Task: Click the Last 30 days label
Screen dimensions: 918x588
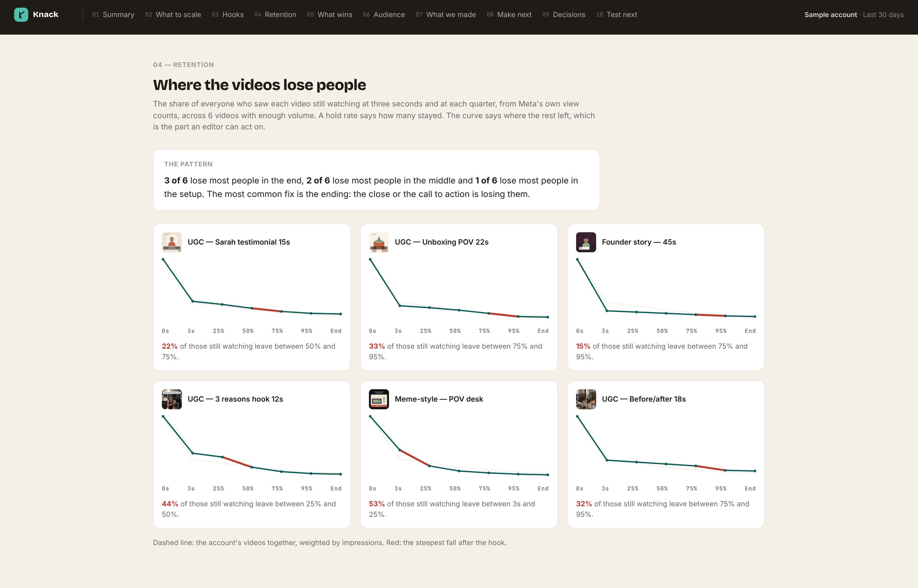Action: pyautogui.click(x=883, y=15)
